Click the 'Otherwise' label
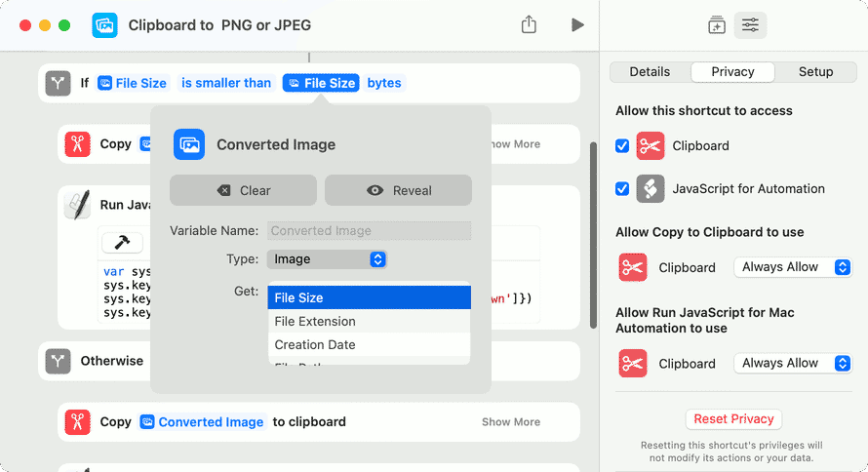Image resolution: width=868 pixels, height=472 pixels. coord(112,361)
